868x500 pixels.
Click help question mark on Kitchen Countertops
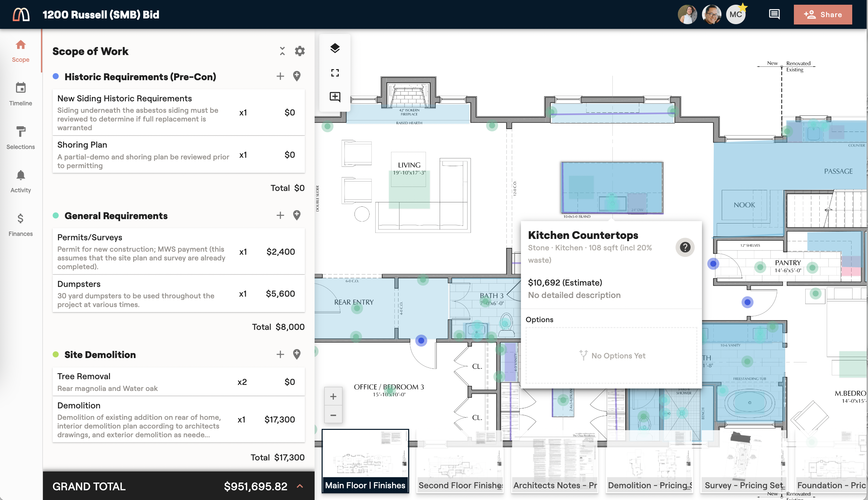685,247
